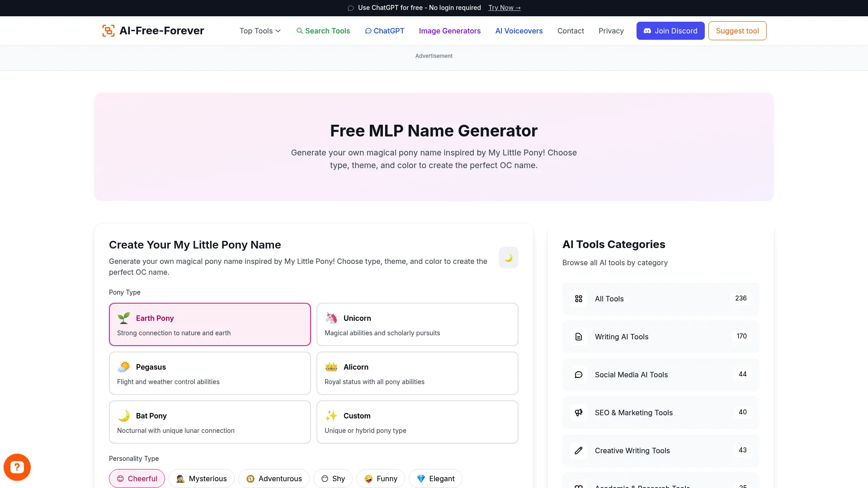
Task: Click the megaphone icon for SEO & Marketing Tools
Action: (x=579, y=413)
